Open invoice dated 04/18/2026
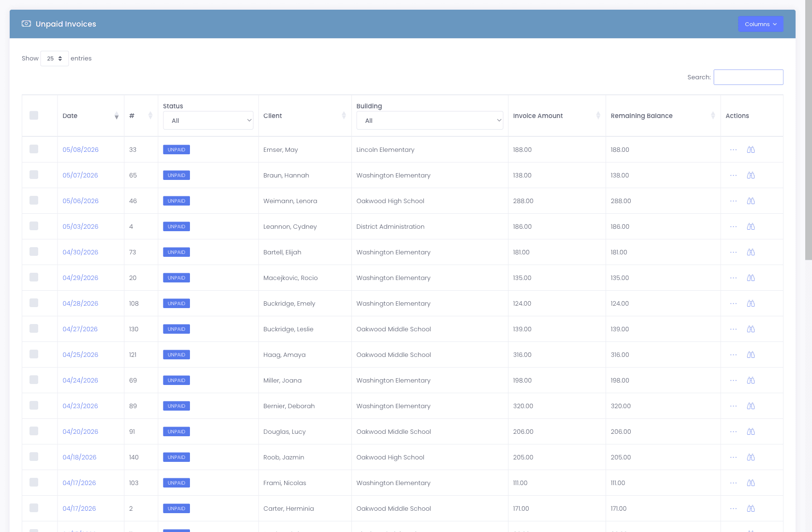 (80, 458)
